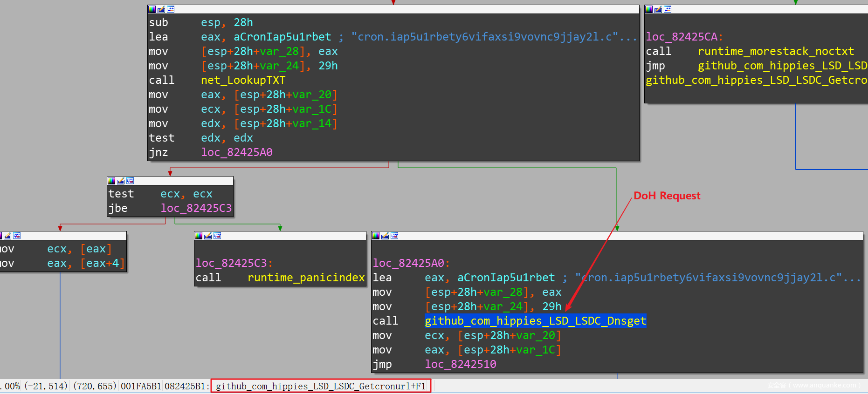
Task: Select the highlighted github_com_hippies_LSD_LSDC_Dnsget call target
Action: [536, 321]
